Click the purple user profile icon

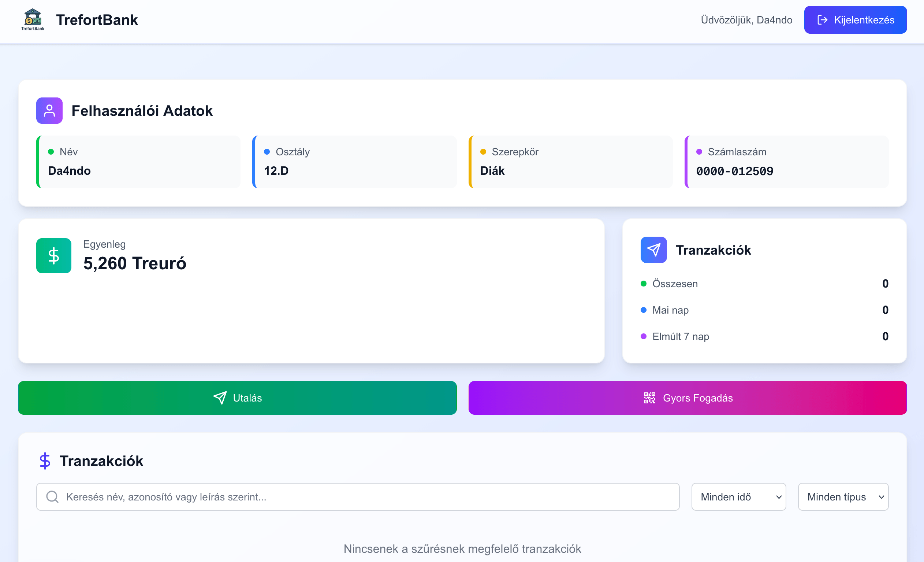point(49,110)
